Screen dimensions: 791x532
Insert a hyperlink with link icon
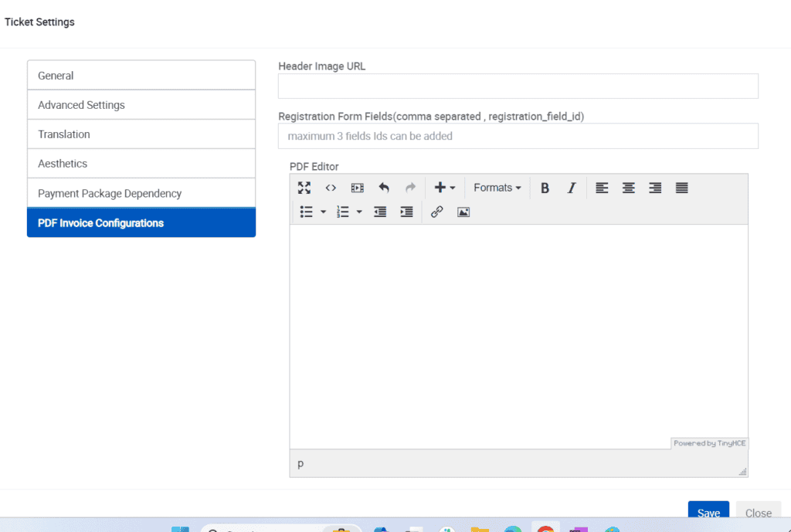click(437, 212)
